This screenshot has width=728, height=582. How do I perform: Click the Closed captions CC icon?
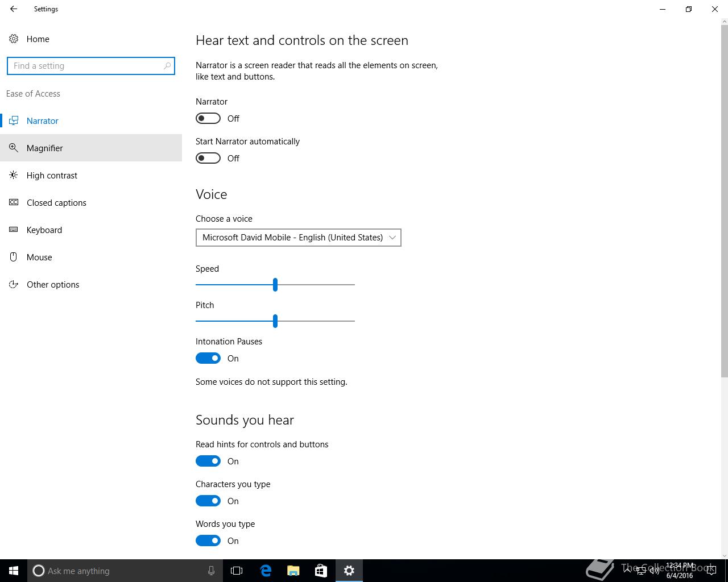coord(14,202)
